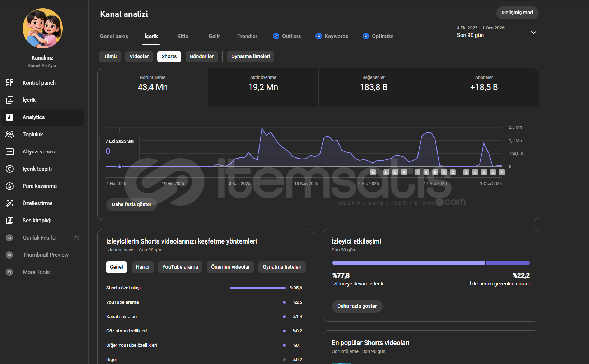This screenshot has width=589, height=364.
Task: Expand chart with Daha fazla göster
Action: coord(131,205)
